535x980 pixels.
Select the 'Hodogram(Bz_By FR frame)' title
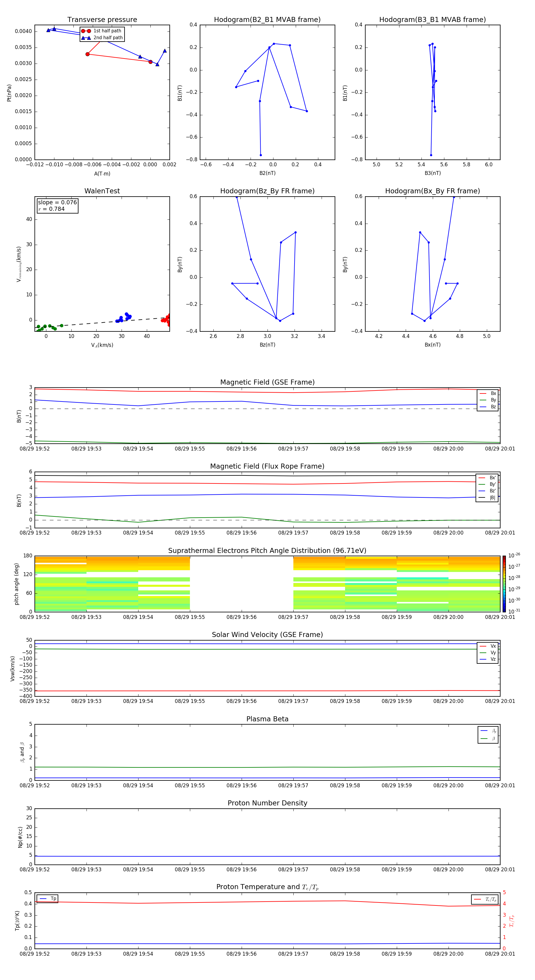(267, 191)
